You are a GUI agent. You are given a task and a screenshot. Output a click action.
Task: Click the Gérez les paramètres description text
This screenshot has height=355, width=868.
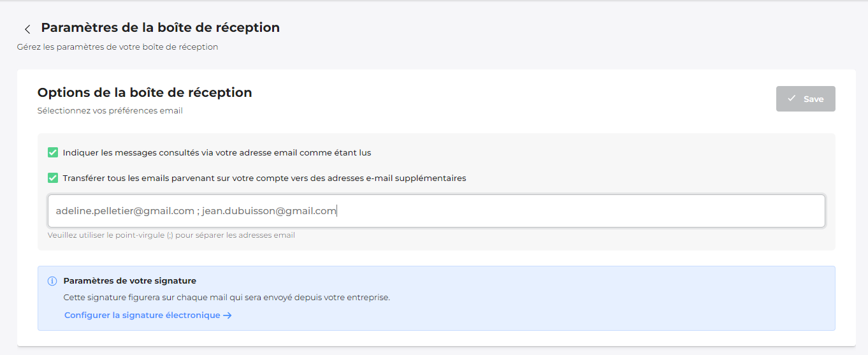pyautogui.click(x=117, y=47)
